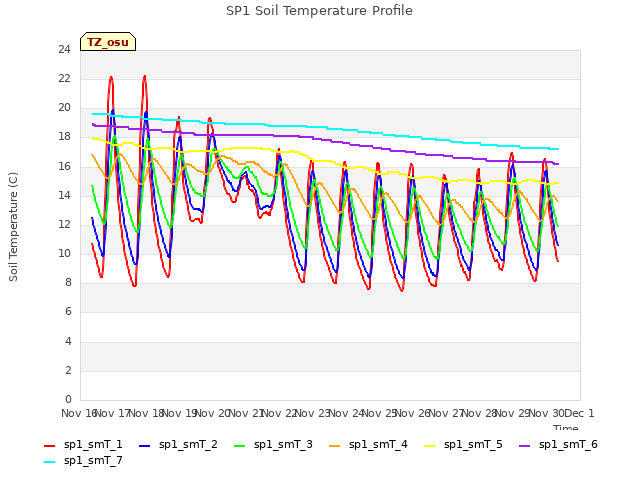The image size is (640, 480).
Task: Click the 24 y-axis tick label
Action: coord(64,49)
